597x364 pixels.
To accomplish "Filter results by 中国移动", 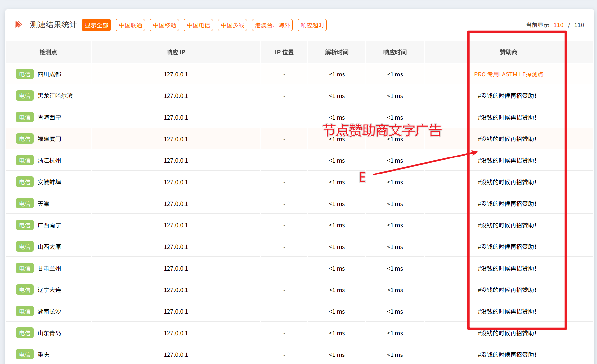I will coord(164,25).
